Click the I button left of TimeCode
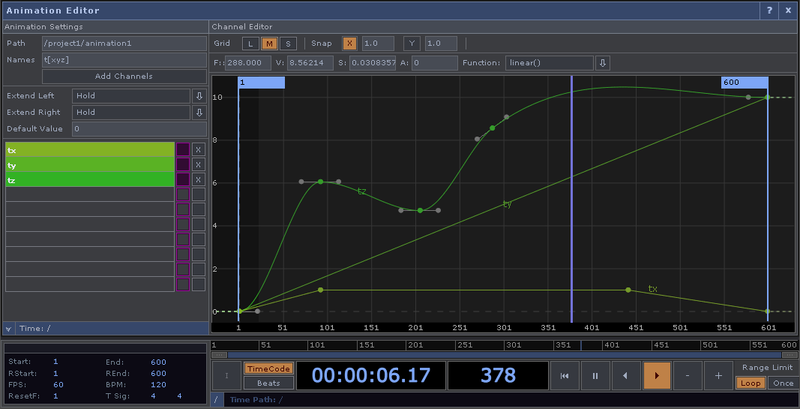Screen dimensions: 800x409 pos(227,376)
